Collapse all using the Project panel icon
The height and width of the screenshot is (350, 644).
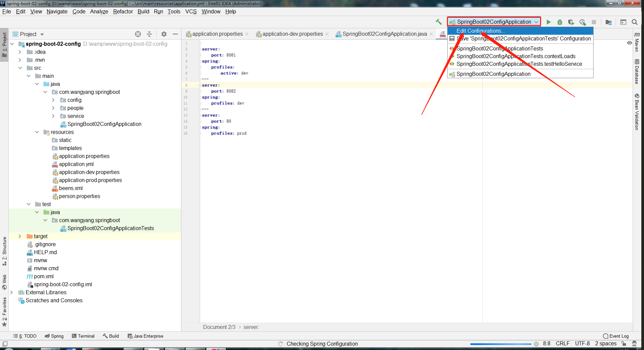pos(149,34)
